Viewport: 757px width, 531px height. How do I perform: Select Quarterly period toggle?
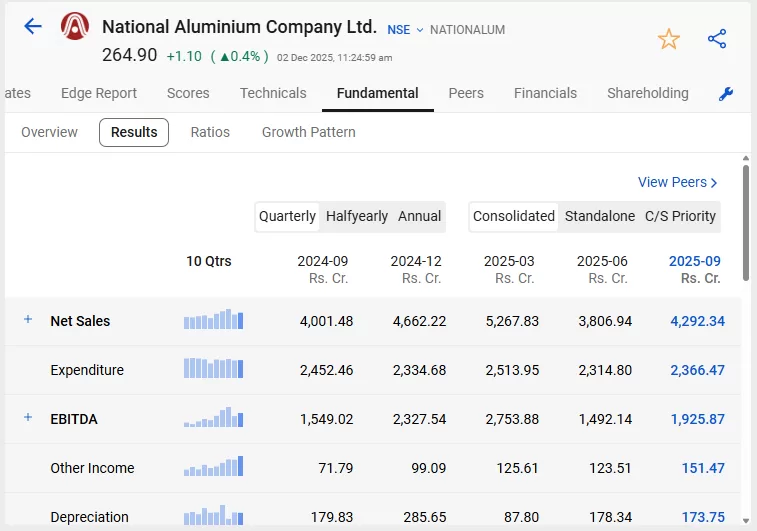[287, 216]
